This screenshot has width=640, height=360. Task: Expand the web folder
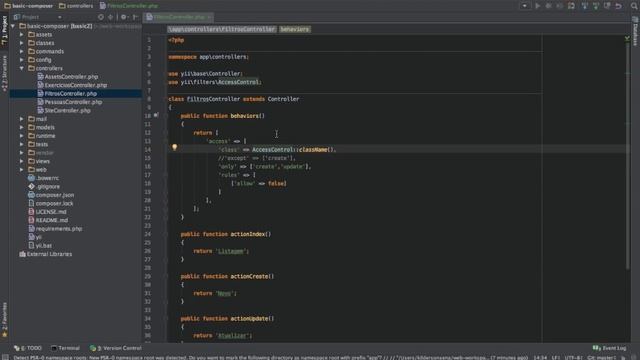click(22, 170)
